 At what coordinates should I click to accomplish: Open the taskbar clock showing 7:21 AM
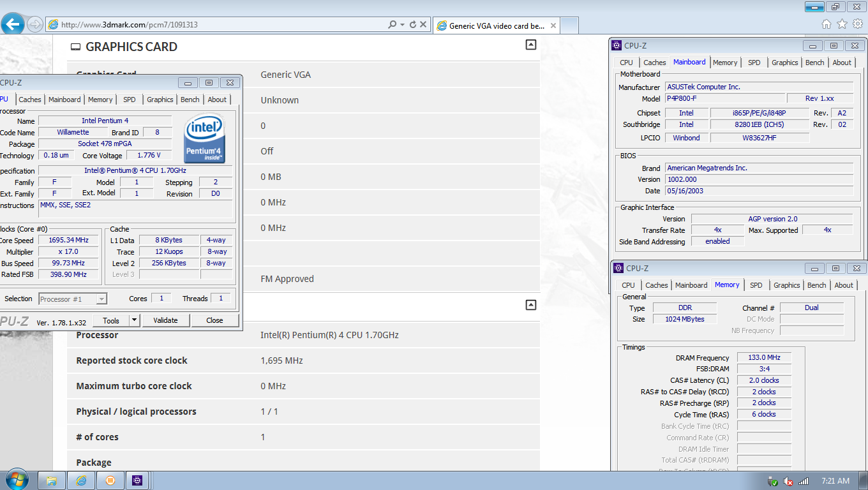click(835, 481)
